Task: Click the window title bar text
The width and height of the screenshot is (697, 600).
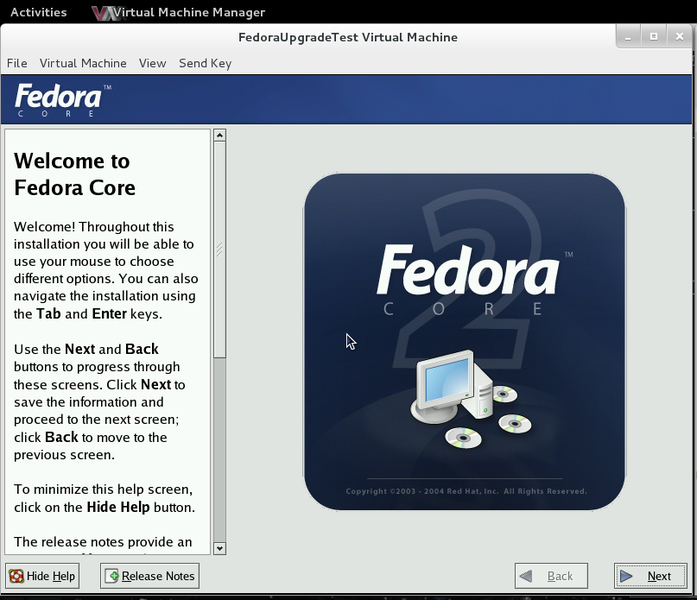Action: click(x=348, y=37)
